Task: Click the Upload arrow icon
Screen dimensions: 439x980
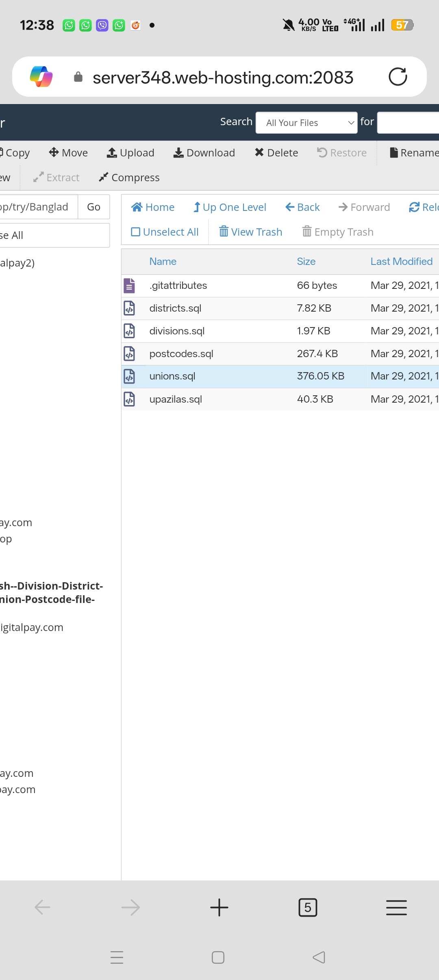Action: click(112, 152)
